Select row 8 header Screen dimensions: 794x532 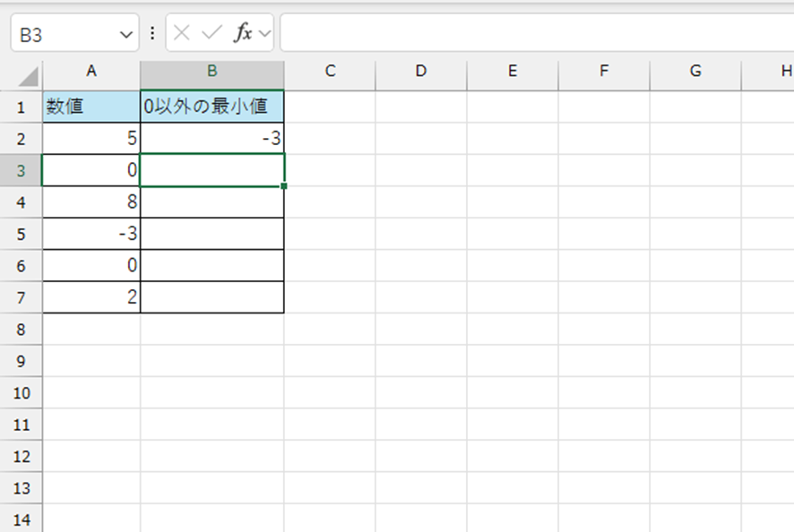(21, 330)
